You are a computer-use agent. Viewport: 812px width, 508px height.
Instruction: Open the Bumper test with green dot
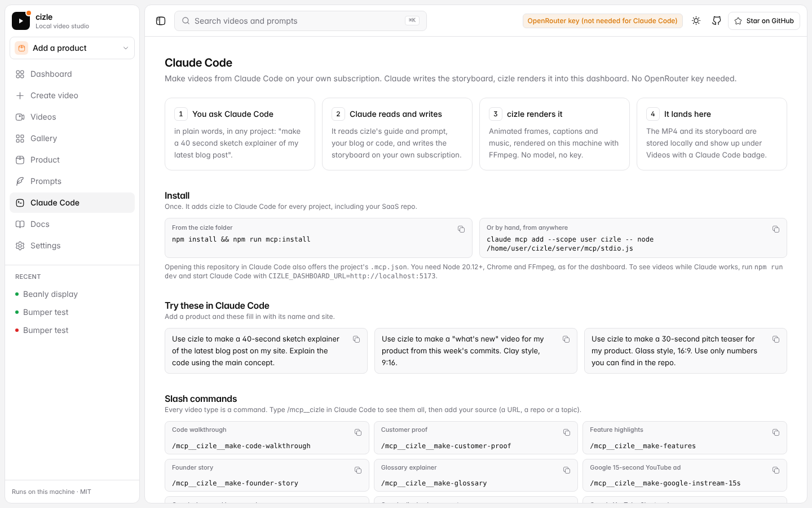tap(72, 312)
